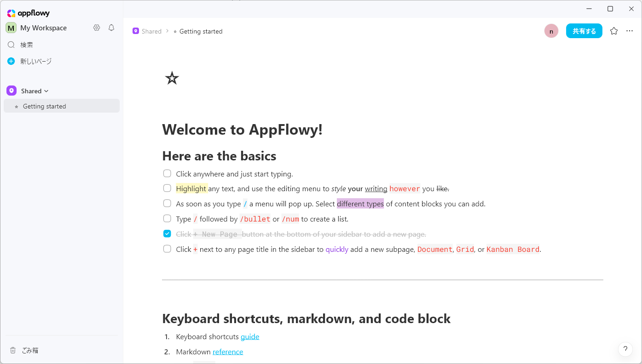Open notifications bell icon

pyautogui.click(x=111, y=28)
